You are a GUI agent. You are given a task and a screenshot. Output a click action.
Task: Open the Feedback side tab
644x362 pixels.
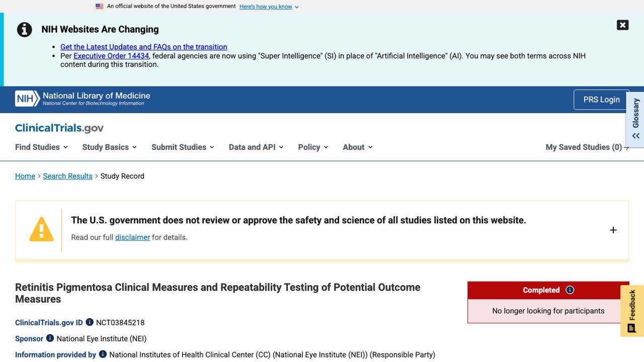tap(632, 311)
